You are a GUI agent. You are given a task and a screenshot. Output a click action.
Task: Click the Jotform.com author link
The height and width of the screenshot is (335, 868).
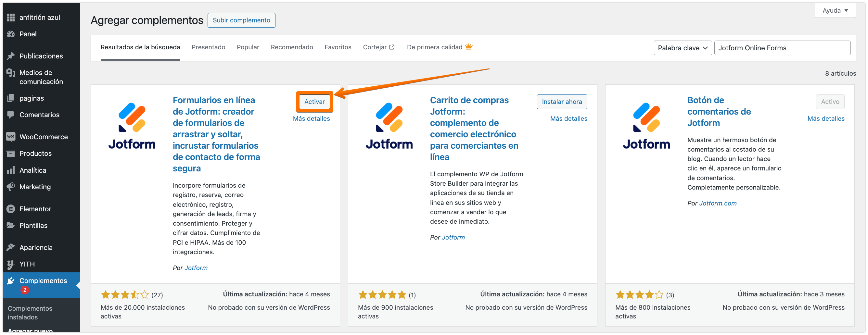pos(718,203)
